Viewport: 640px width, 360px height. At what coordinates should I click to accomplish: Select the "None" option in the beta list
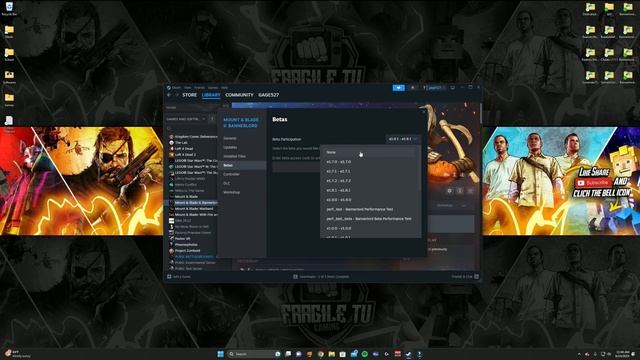pyautogui.click(x=370, y=152)
